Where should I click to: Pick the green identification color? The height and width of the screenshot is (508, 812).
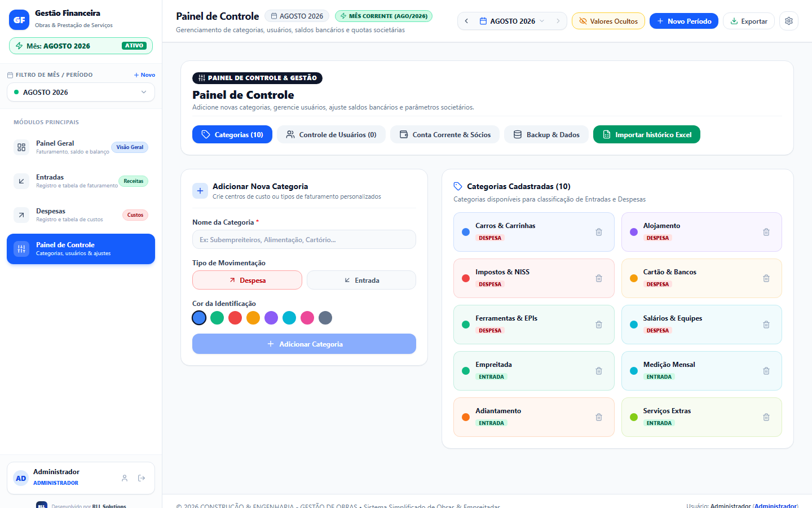[217, 318]
